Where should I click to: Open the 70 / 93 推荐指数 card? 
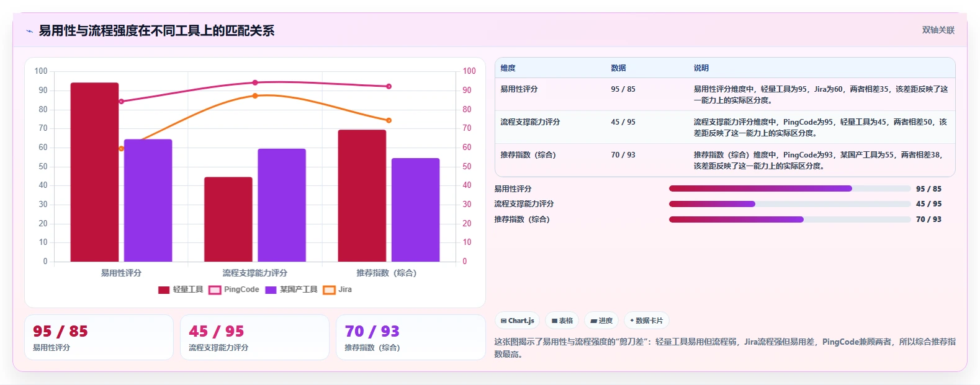coord(410,337)
